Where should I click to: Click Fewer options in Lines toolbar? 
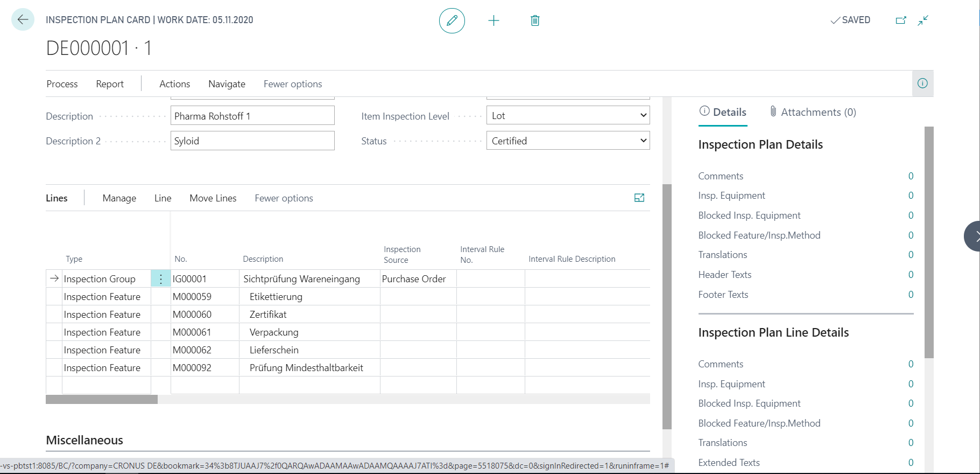point(284,198)
